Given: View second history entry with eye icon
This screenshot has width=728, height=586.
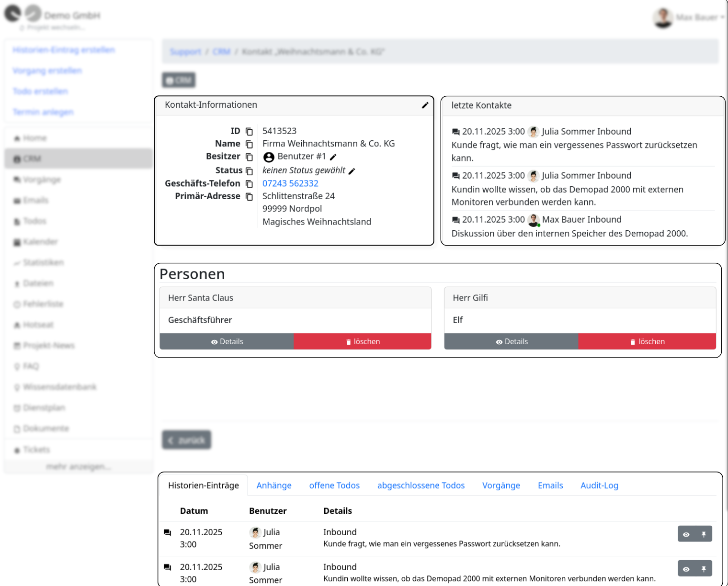Looking at the screenshot, I should pos(686,569).
